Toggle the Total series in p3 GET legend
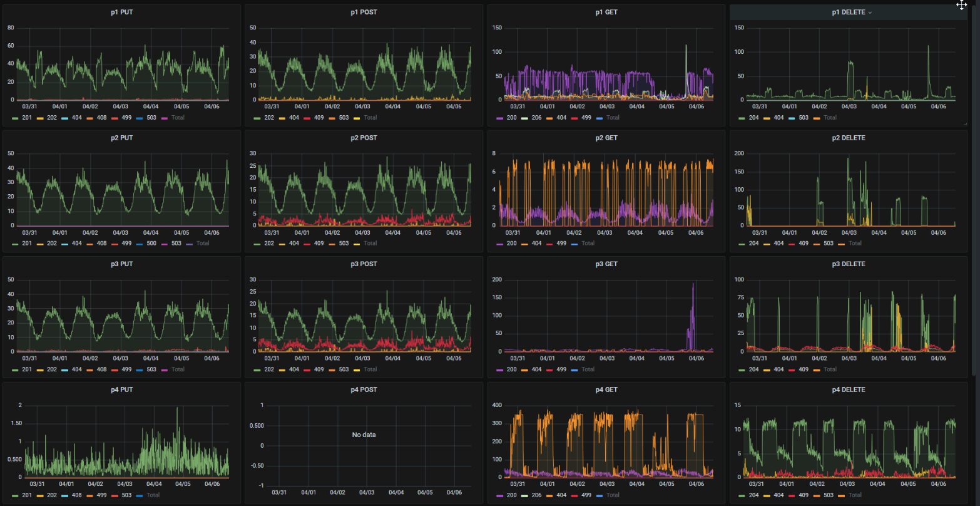The width and height of the screenshot is (980, 506). pos(588,369)
